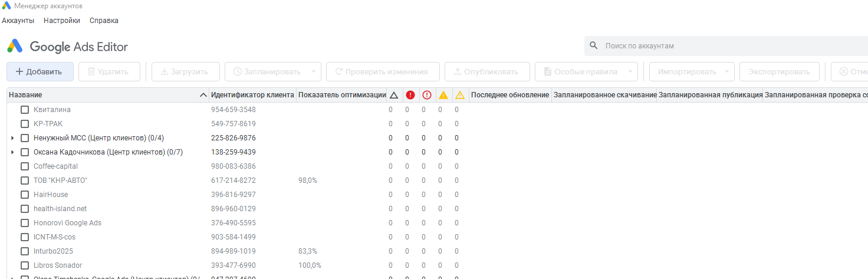The height and width of the screenshot is (279, 868).
Task: Click the Запланированное скачивание column header
Action: pyautogui.click(x=604, y=95)
